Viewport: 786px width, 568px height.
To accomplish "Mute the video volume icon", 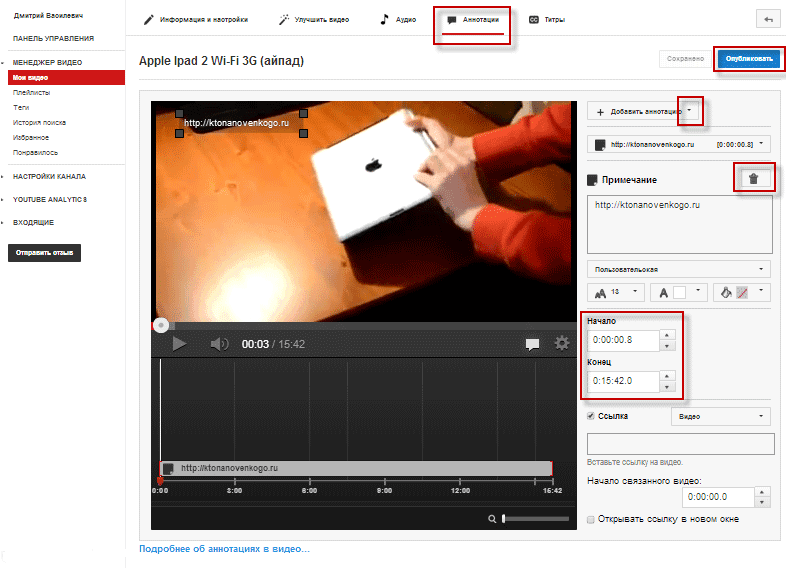I will pyautogui.click(x=219, y=344).
